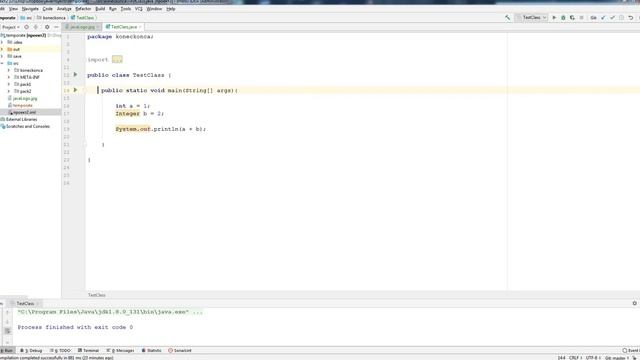Screen dimensions: 640x360
Task: Expand the pack2 package
Action: click(9, 91)
